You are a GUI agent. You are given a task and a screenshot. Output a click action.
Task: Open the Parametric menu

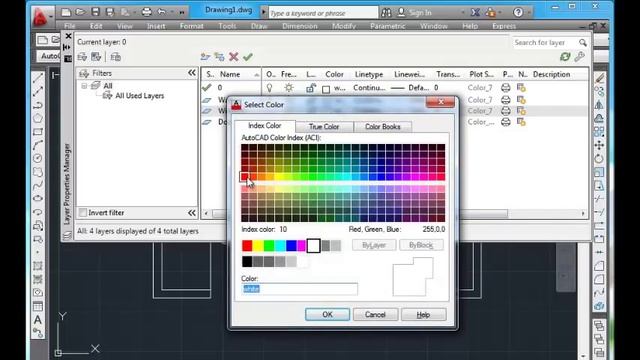pyautogui.click(x=388, y=26)
